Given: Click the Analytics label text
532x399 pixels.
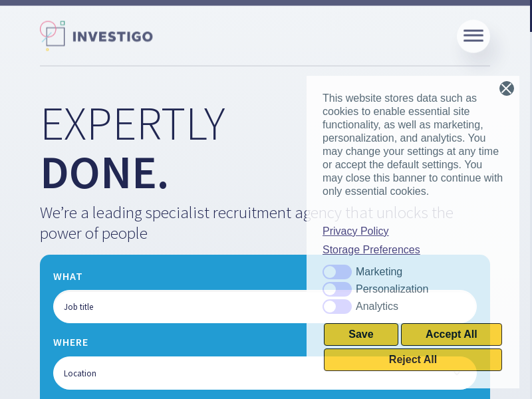Looking at the screenshot, I should coord(377,307).
